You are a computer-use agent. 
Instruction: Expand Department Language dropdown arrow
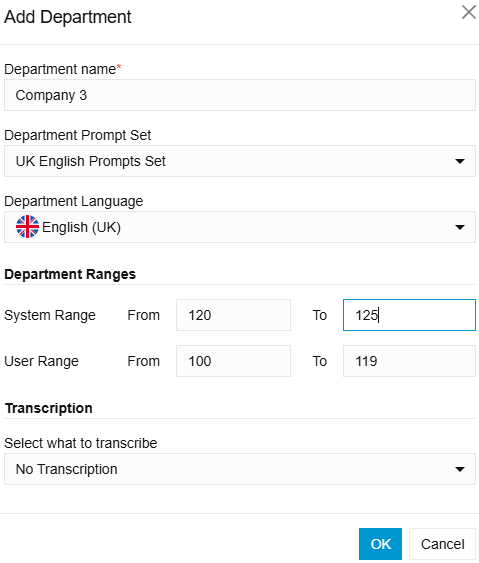pos(460,227)
